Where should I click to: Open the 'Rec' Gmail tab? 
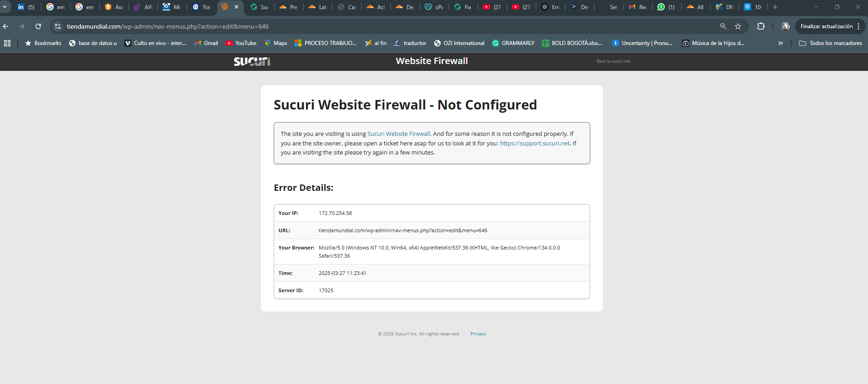pos(638,7)
